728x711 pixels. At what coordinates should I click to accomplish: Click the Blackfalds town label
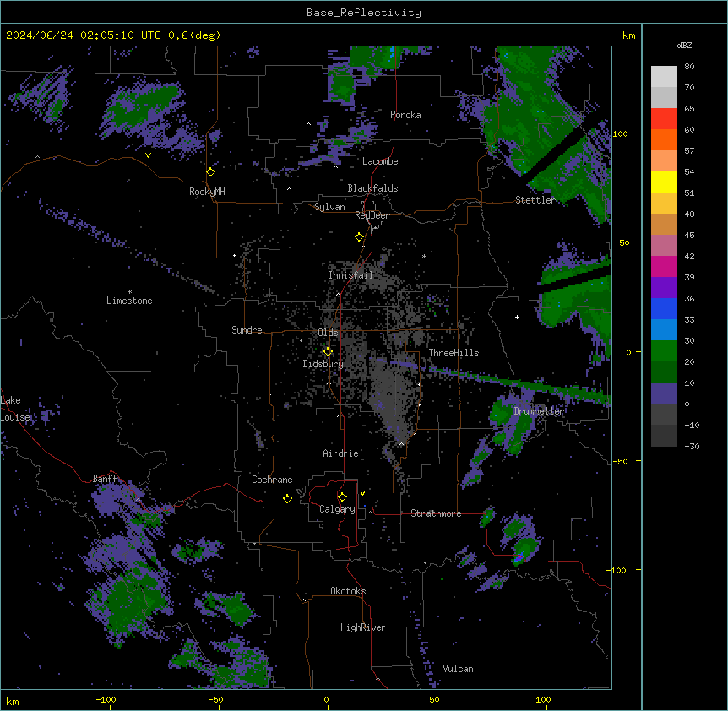click(x=372, y=188)
